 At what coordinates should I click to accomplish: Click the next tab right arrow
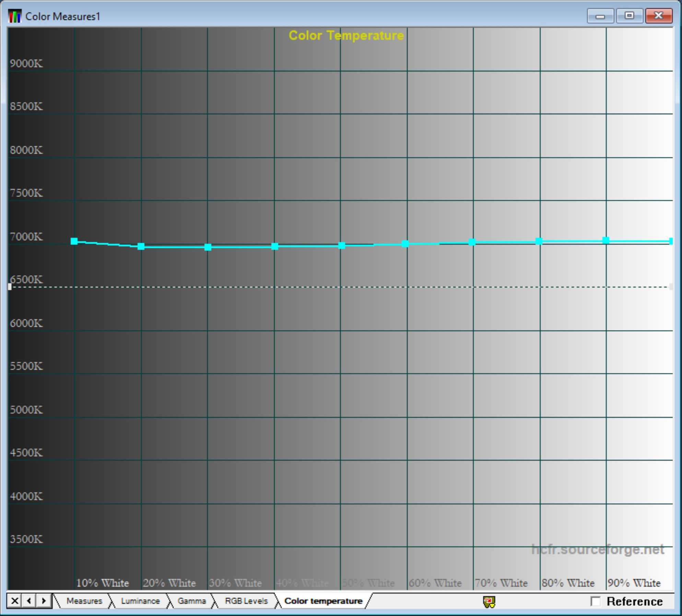[44, 601]
